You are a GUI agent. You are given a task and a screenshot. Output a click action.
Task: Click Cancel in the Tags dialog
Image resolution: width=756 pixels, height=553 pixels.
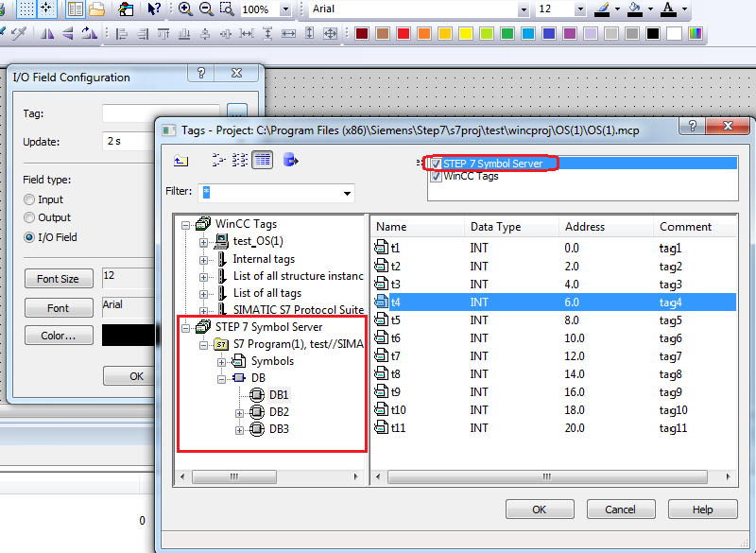pos(621,510)
